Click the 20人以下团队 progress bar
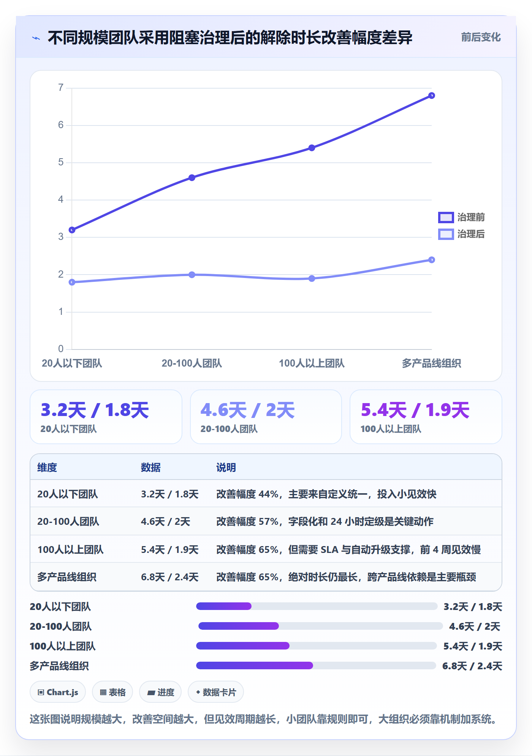This screenshot has width=532, height=756. coord(317,606)
